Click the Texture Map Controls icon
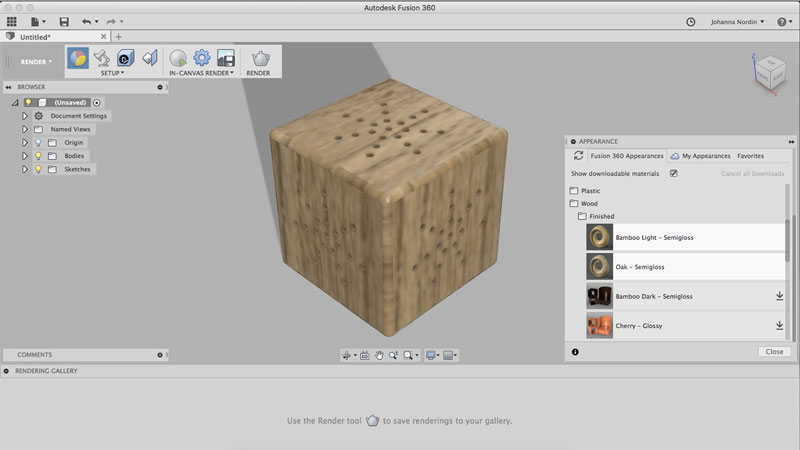 pyautogui.click(x=126, y=58)
